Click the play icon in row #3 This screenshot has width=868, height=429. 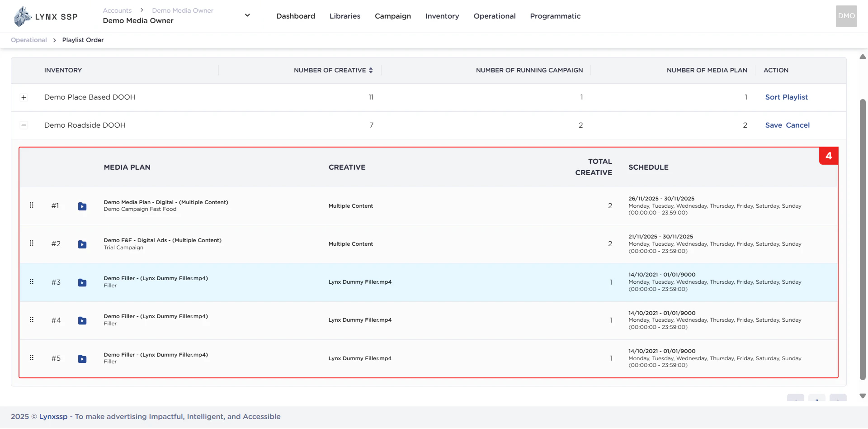coord(82,283)
